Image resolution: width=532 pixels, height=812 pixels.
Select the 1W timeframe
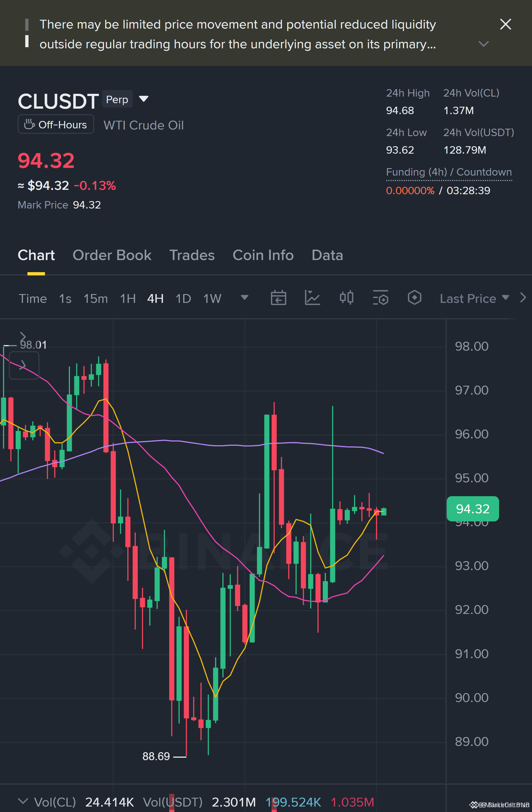(x=212, y=298)
